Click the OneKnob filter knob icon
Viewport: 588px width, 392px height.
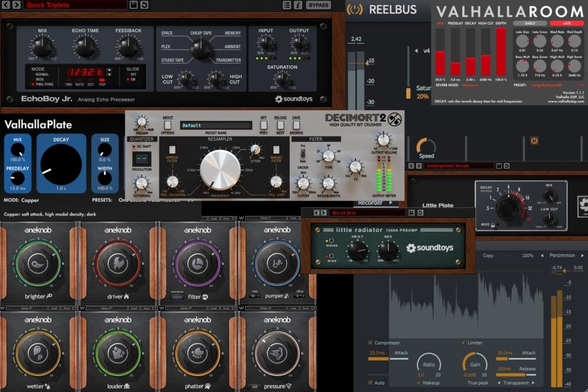click(x=198, y=263)
